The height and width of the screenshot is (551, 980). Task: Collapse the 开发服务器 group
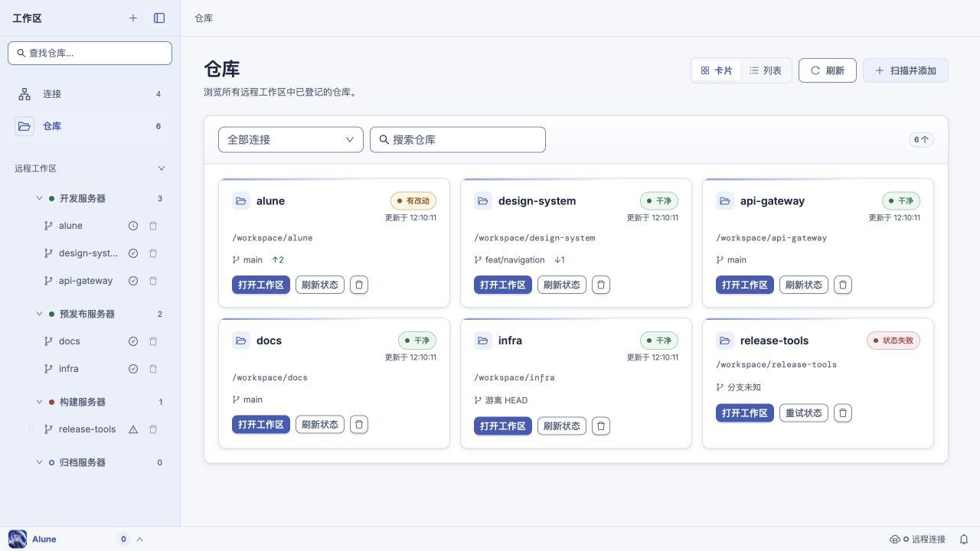pos(39,198)
